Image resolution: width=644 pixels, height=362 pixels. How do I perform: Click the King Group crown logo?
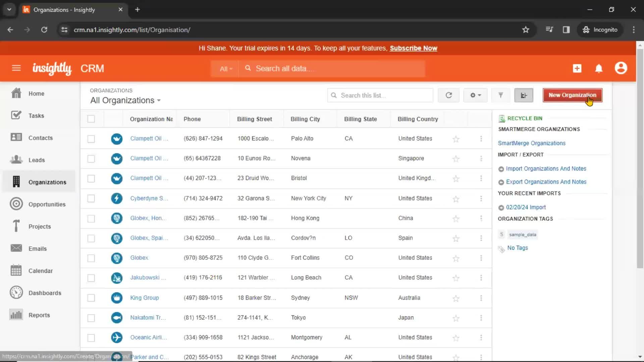pyautogui.click(x=117, y=298)
